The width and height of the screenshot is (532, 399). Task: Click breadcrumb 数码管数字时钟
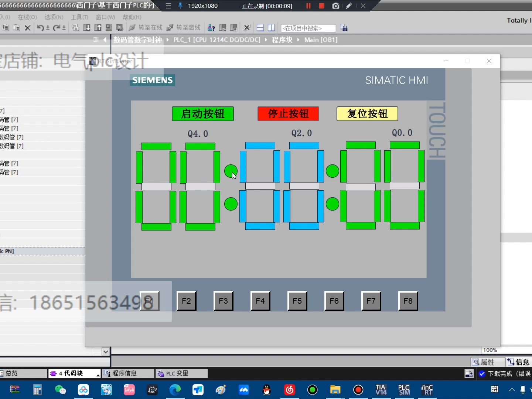click(x=137, y=40)
